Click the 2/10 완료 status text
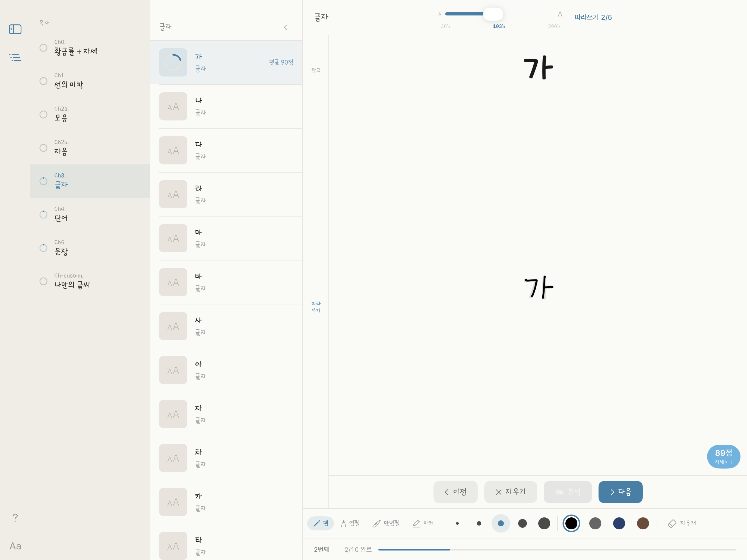Image resolution: width=747 pixels, height=560 pixels. coord(358,549)
